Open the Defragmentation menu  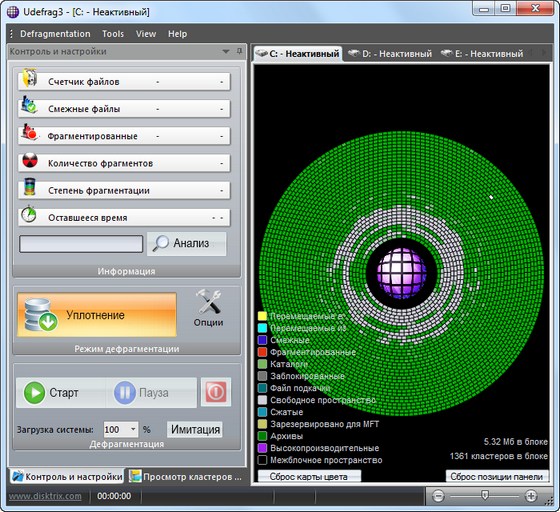(55, 34)
